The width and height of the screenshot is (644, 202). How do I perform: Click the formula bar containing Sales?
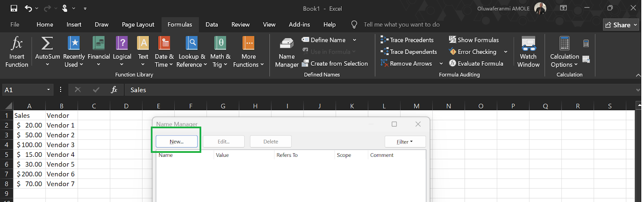380,90
